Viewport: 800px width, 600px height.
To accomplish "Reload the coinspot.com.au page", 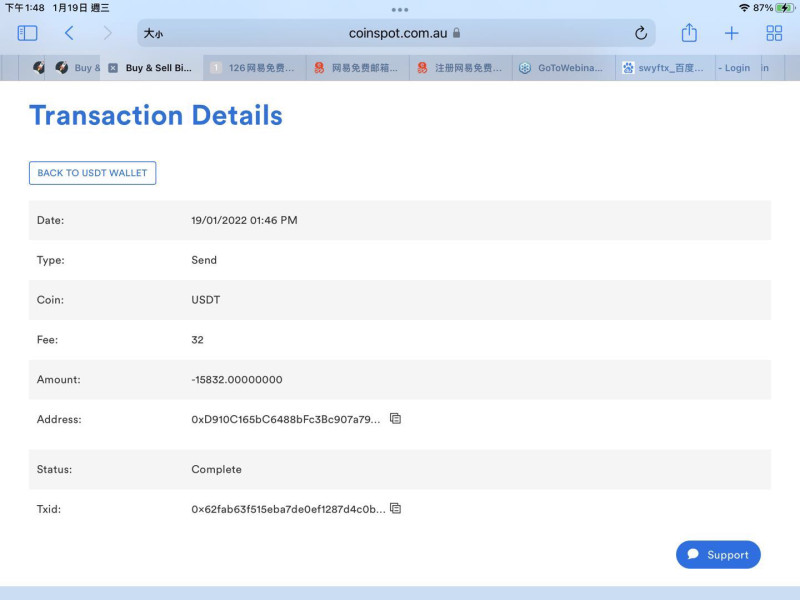I will [x=641, y=33].
